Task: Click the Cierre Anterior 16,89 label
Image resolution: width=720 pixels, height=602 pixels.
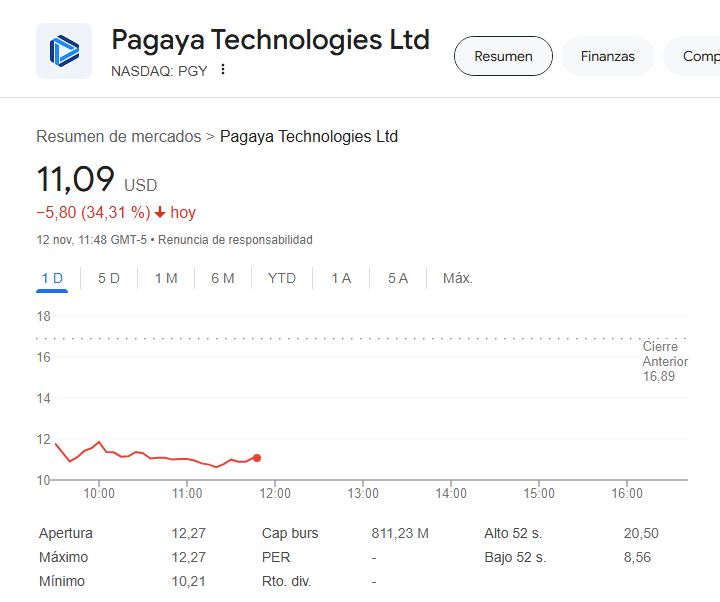Action: [665, 361]
